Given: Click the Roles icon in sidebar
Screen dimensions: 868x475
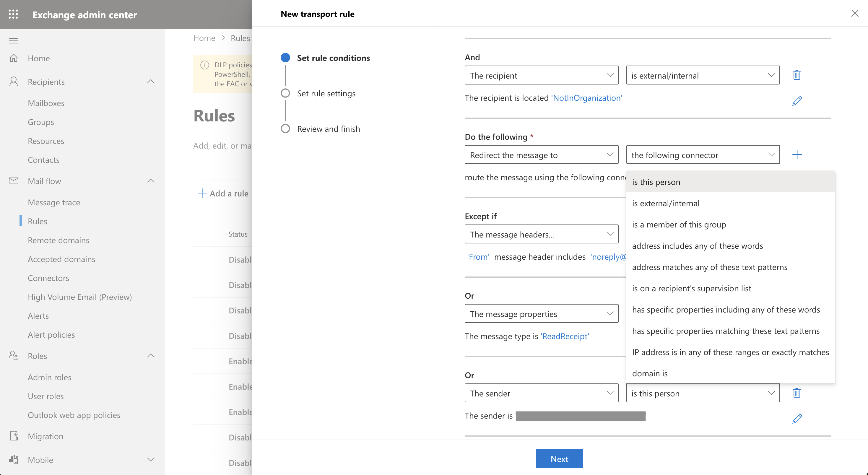Looking at the screenshot, I should pos(14,356).
